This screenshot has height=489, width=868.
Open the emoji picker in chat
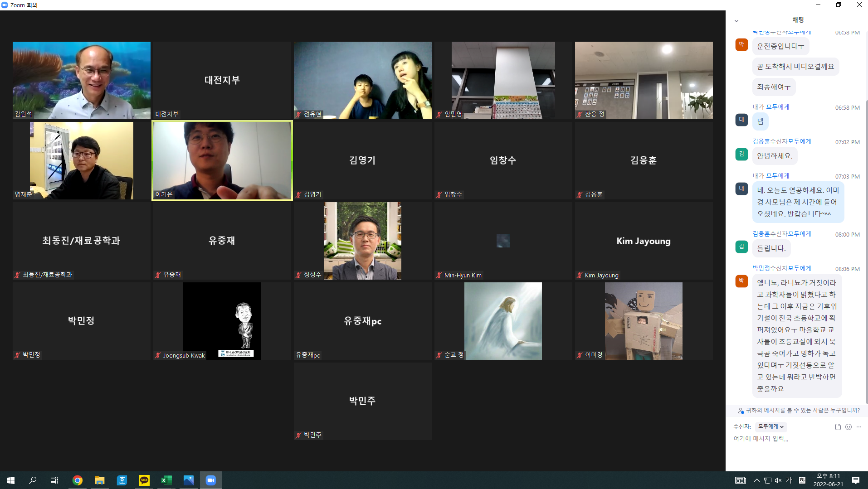[848, 427]
